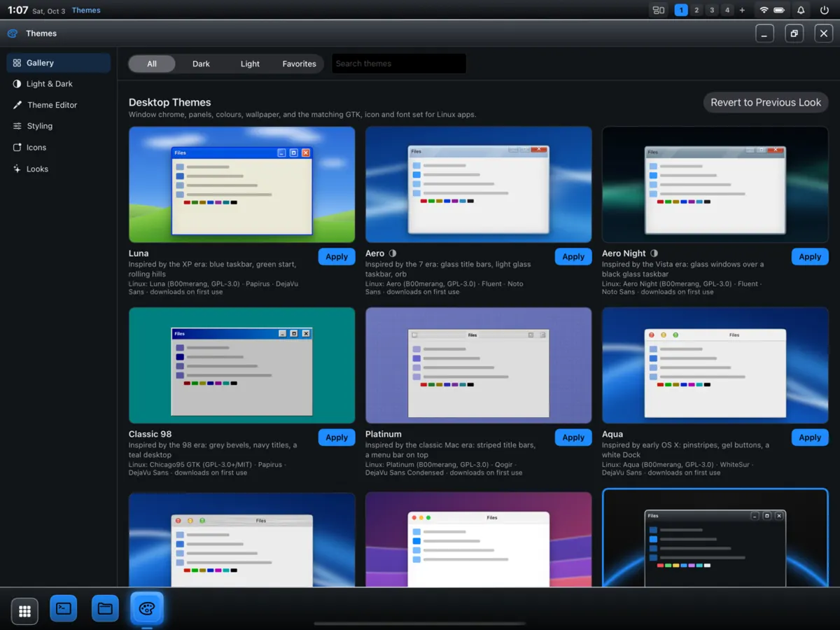Minimize the Themes window

click(x=764, y=34)
